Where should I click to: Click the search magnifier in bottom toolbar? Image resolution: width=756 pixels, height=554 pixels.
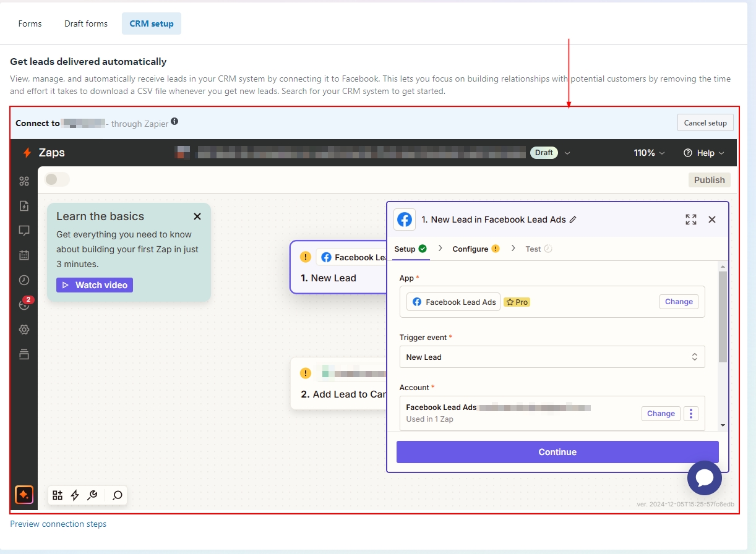click(118, 495)
